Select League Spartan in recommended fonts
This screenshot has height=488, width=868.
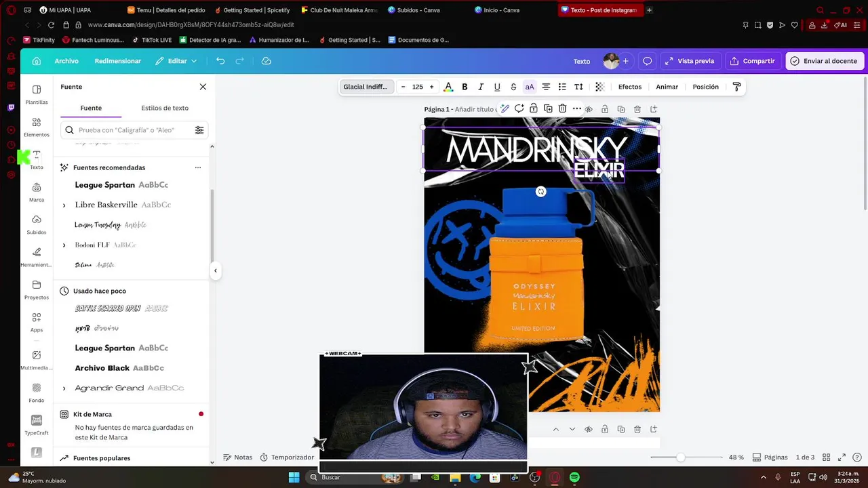click(121, 185)
